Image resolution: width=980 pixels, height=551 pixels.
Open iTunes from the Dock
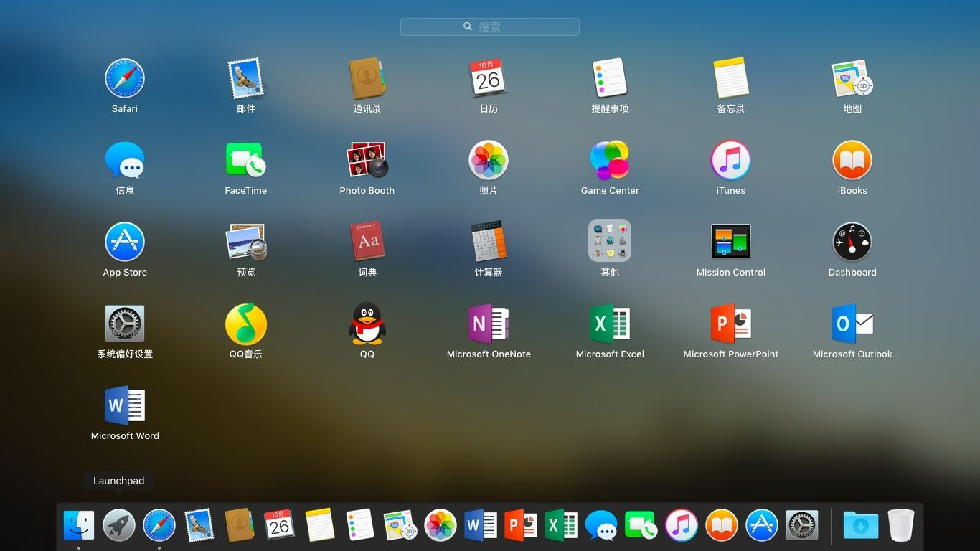pos(682,525)
